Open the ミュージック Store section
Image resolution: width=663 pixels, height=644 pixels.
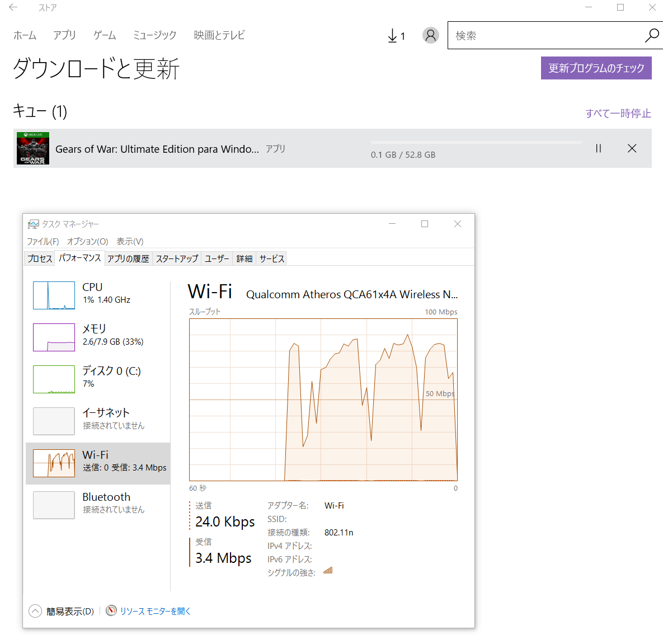pyautogui.click(x=154, y=35)
